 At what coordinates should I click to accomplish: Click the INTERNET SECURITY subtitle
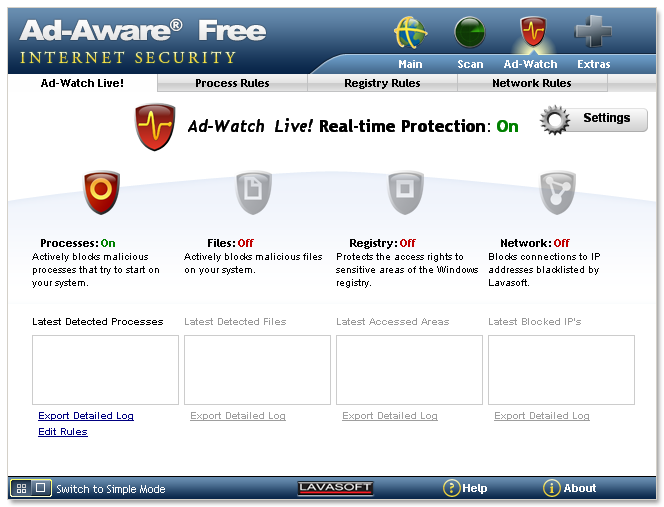(128, 57)
